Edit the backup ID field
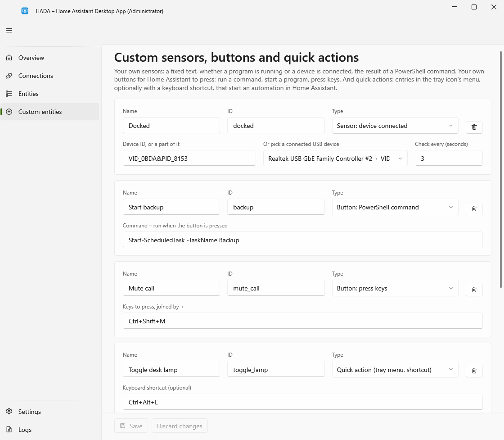504x440 pixels. coord(276,208)
